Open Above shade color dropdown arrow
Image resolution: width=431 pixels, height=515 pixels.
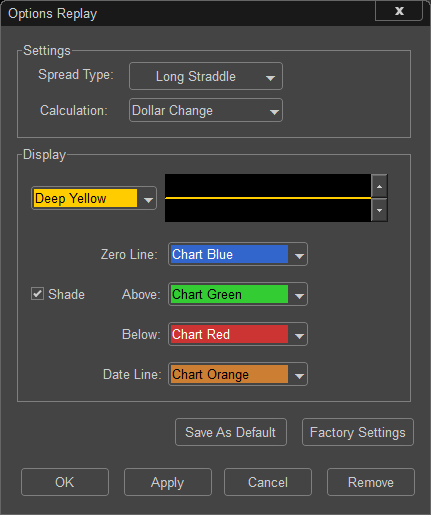click(299, 295)
